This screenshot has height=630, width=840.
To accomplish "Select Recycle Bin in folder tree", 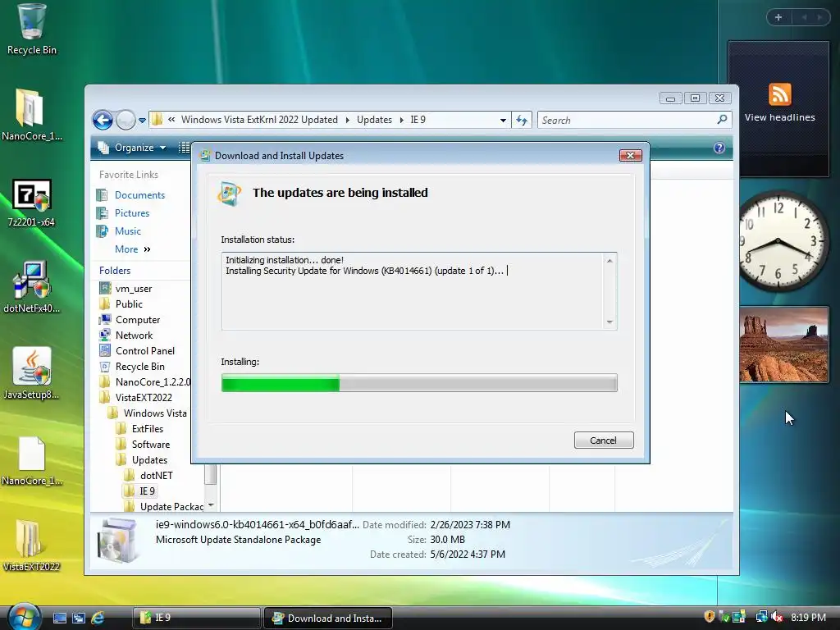I will tap(139, 367).
